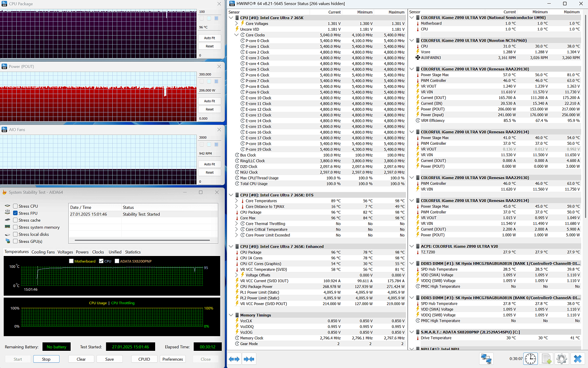Stop the AIDA64 stability test
The height and width of the screenshot is (368, 588).
pos(46,359)
